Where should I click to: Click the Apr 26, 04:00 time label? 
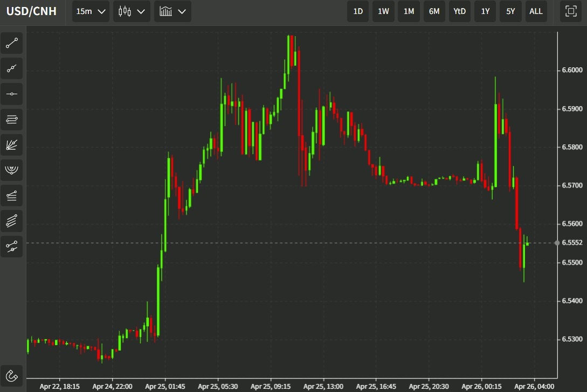click(x=535, y=387)
